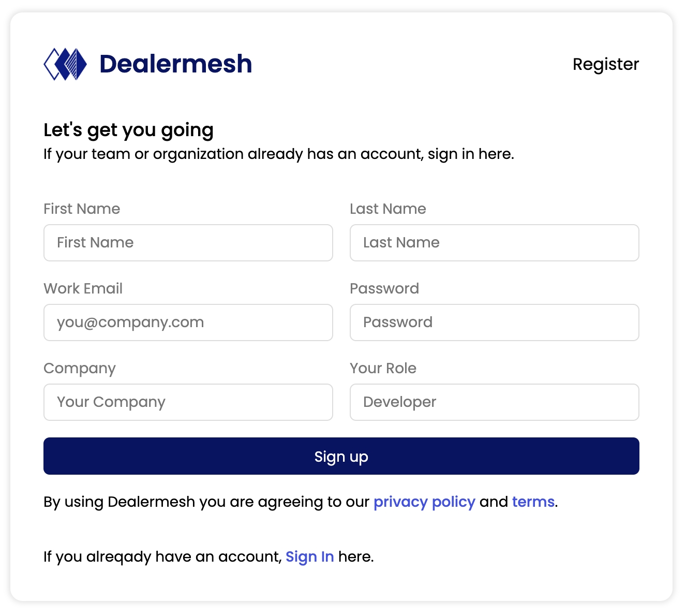Focus the First Name input field
The width and height of the screenshot is (686, 616).
pos(188,243)
